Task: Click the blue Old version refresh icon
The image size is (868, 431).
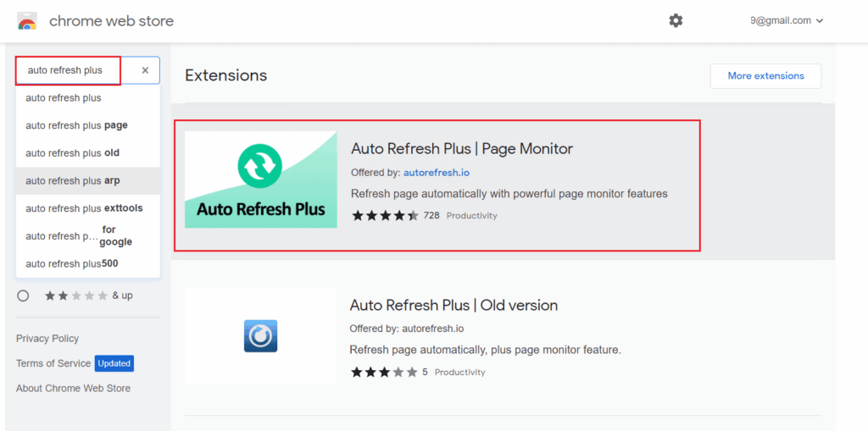Action: click(260, 336)
